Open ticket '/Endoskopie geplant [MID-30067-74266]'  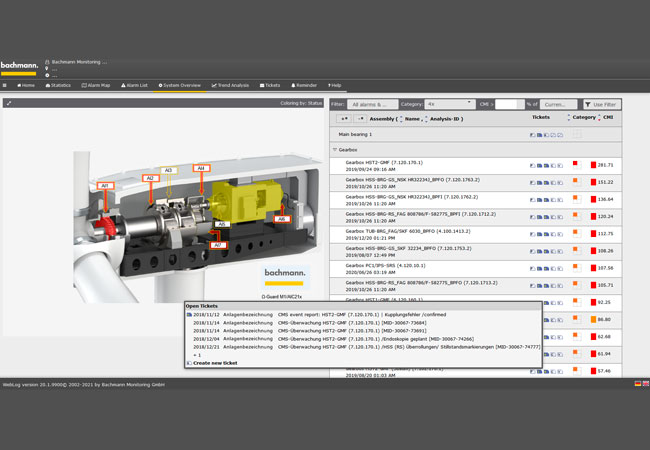coord(376,339)
